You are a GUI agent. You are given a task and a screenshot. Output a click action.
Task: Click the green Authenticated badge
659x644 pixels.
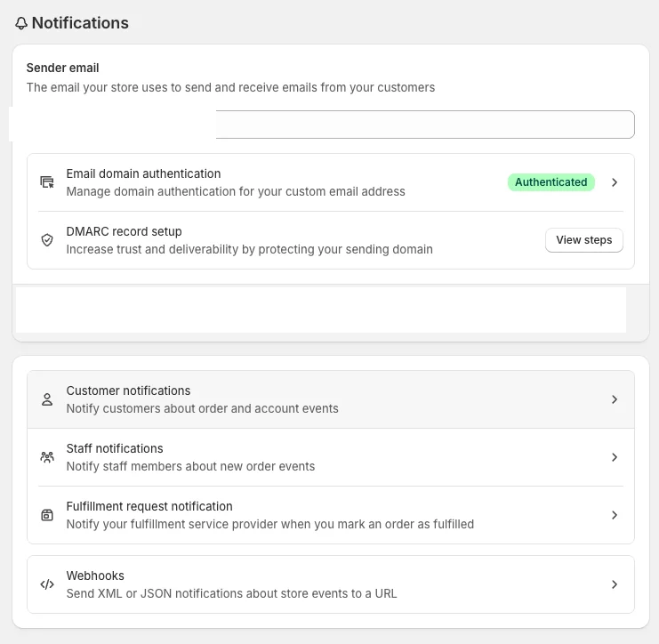551,182
